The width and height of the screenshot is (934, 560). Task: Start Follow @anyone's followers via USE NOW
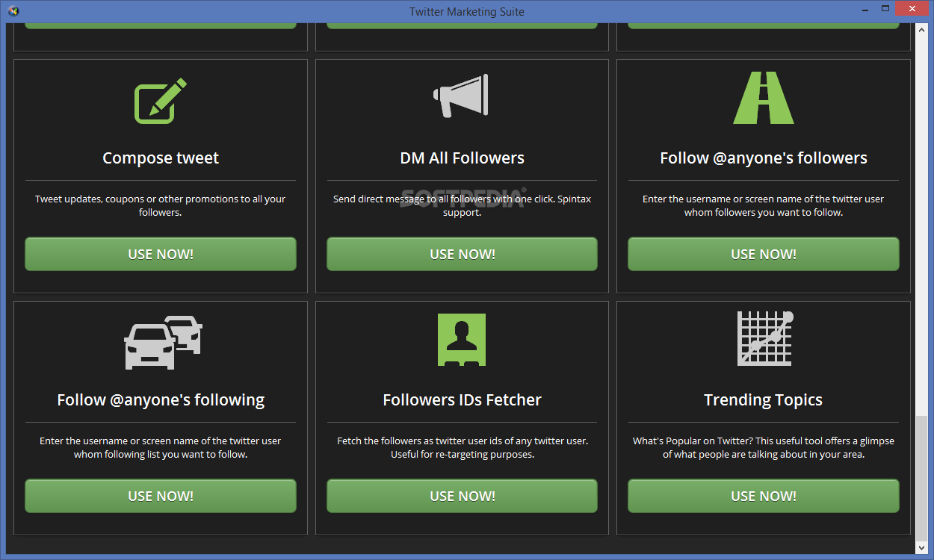tap(764, 254)
